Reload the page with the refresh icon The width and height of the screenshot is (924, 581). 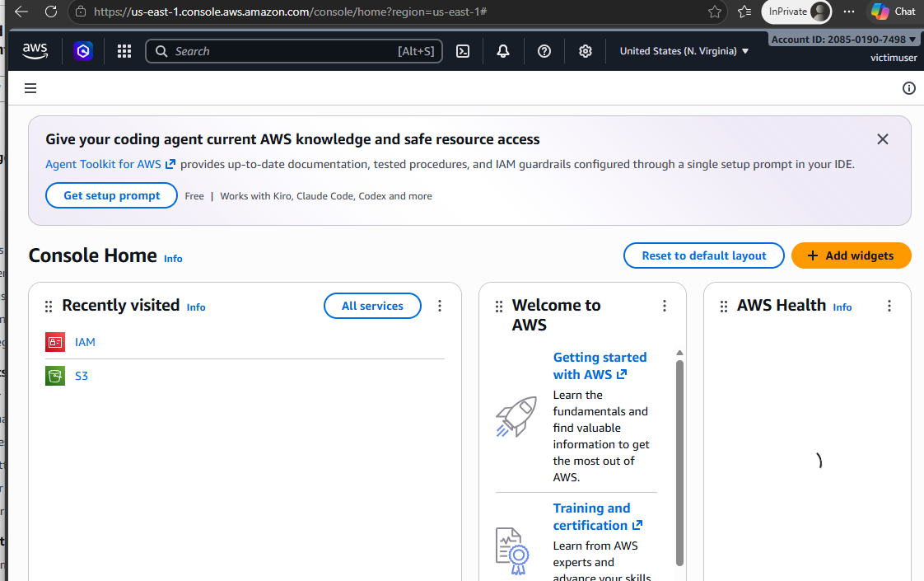tap(51, 12)
